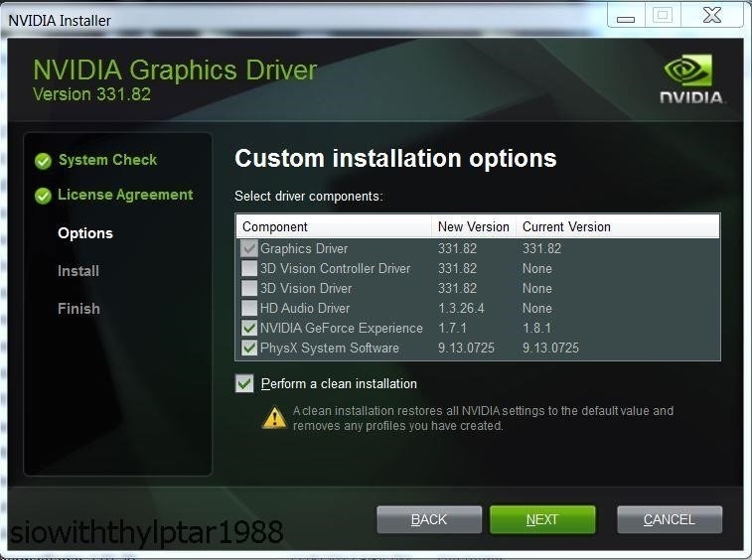Click the NEXT button

pyautogui.click(x=542, y=519)
